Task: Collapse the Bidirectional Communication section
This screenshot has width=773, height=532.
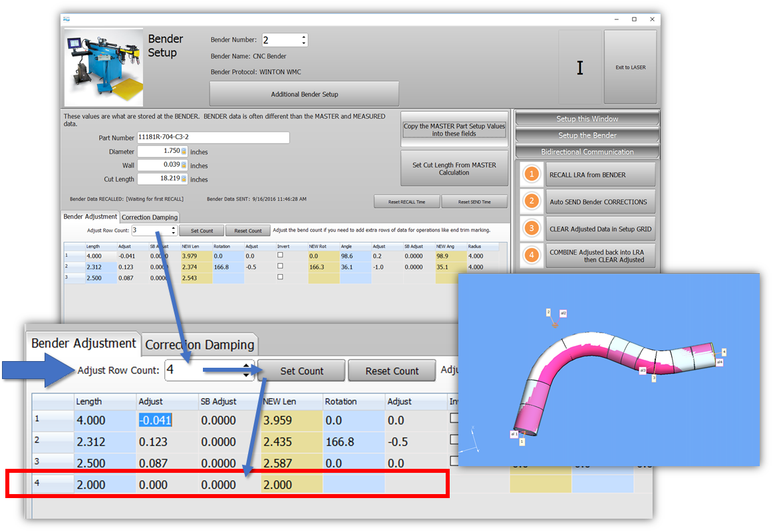Action: pos(587,152)
